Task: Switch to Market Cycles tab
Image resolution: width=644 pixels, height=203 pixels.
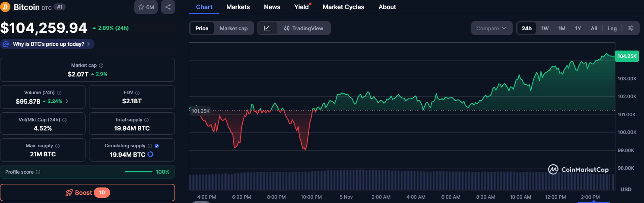Action: pyautogui.click(x=343, y=7)
